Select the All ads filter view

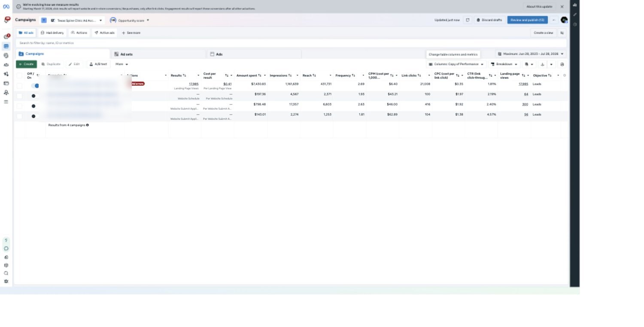click(26, 33)
